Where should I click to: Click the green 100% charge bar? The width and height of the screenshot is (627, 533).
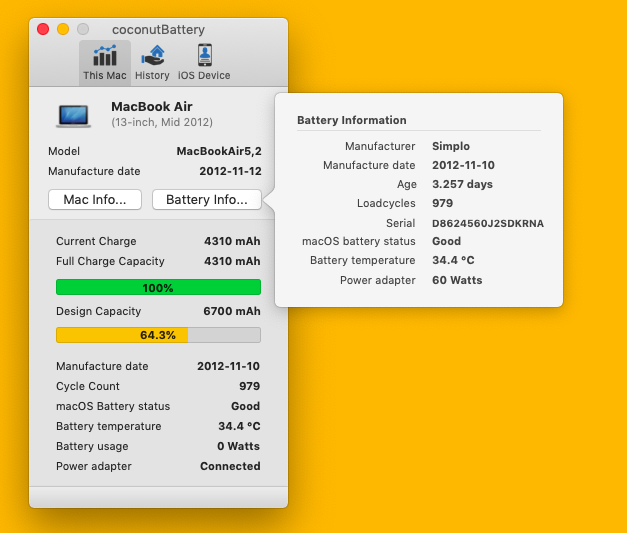pyautogui.click(x=158, y=287)
